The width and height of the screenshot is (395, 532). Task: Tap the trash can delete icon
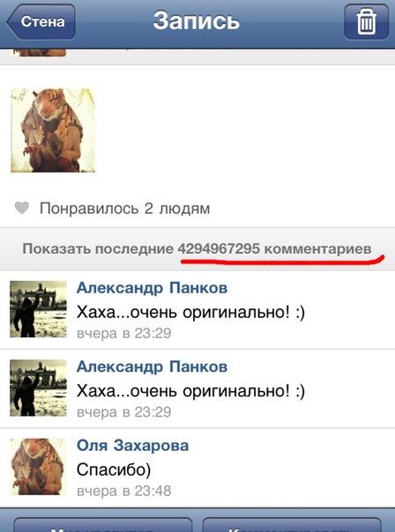(x=367, y=22)
